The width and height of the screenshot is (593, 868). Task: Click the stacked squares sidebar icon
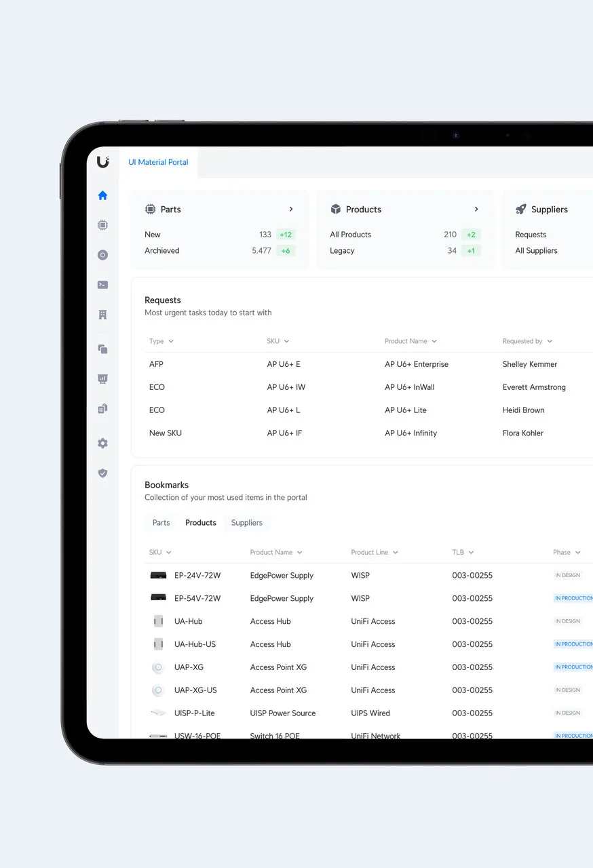tap(102, 349)
